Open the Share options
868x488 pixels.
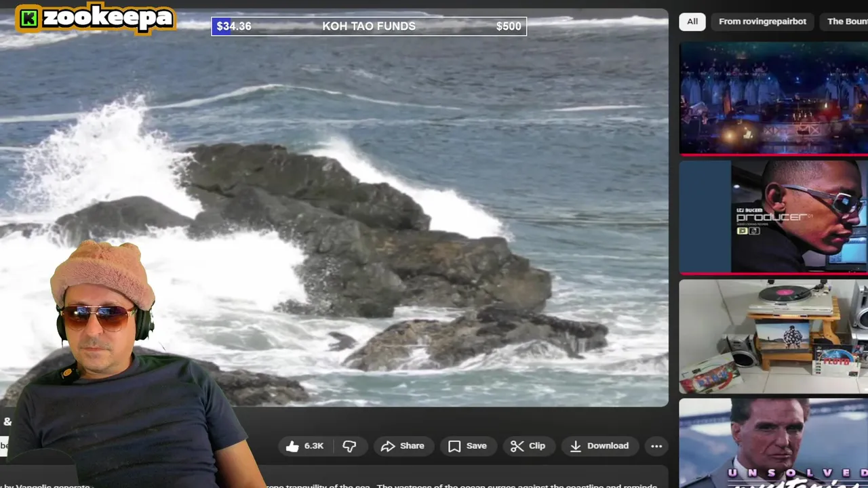[403, 446]
